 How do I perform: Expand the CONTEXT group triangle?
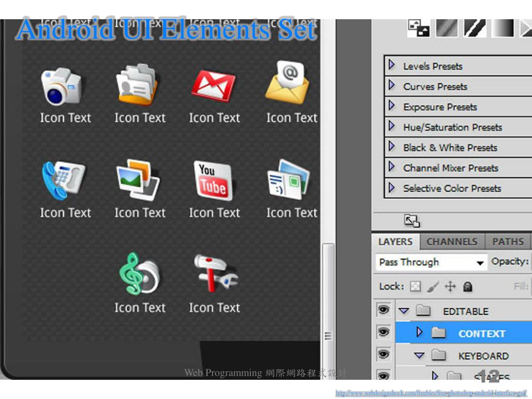419,332
